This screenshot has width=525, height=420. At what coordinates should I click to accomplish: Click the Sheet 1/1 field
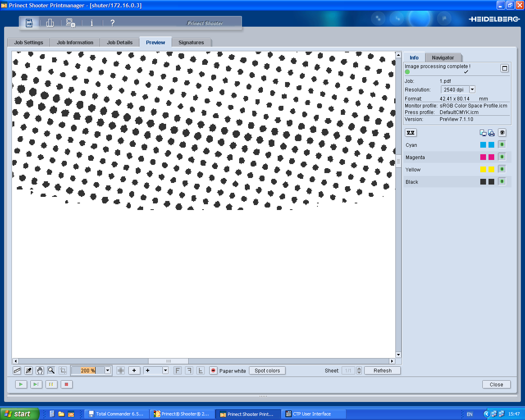(348, 370)
